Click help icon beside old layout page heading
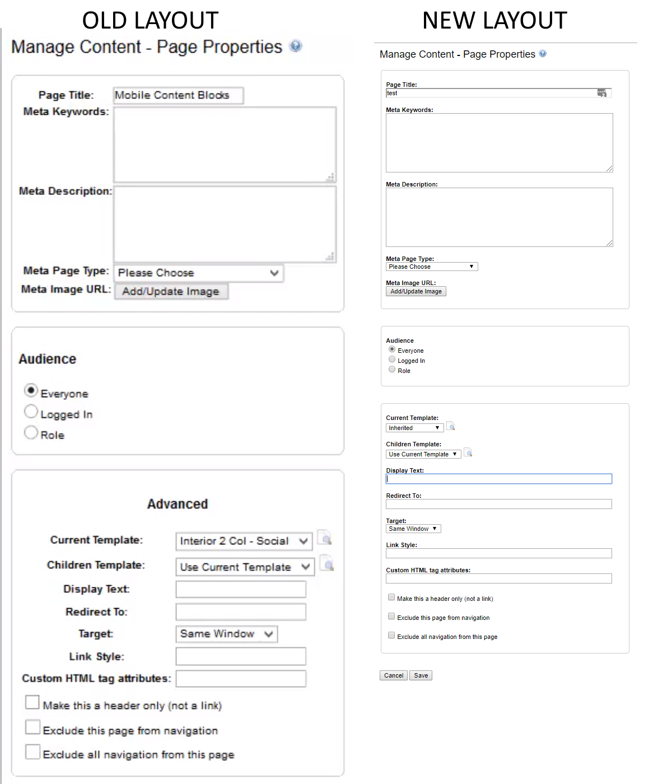This screenshot has width=672, height=784. (296, 46)
